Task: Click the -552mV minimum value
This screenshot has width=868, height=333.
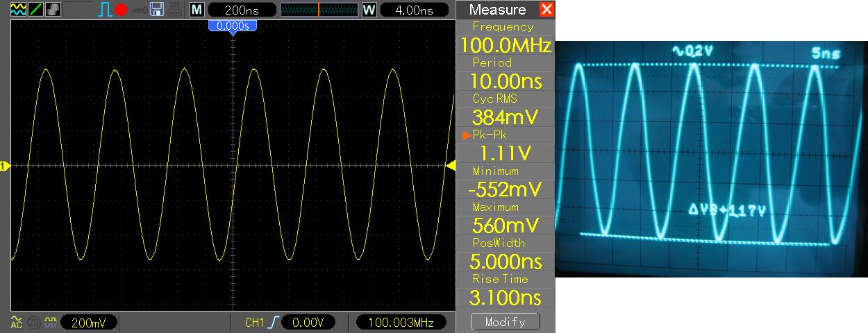Action: [506, 189]
